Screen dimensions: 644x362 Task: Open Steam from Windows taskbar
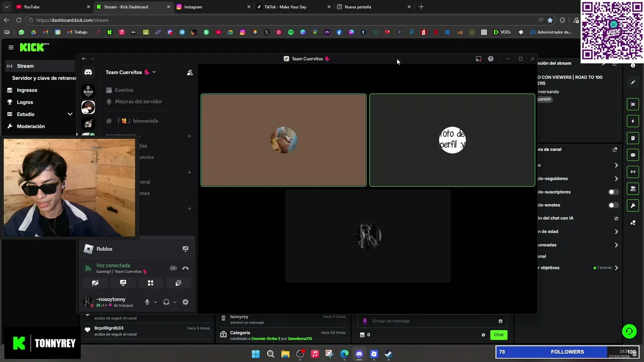pyautogui.click(x=388, y=354)
